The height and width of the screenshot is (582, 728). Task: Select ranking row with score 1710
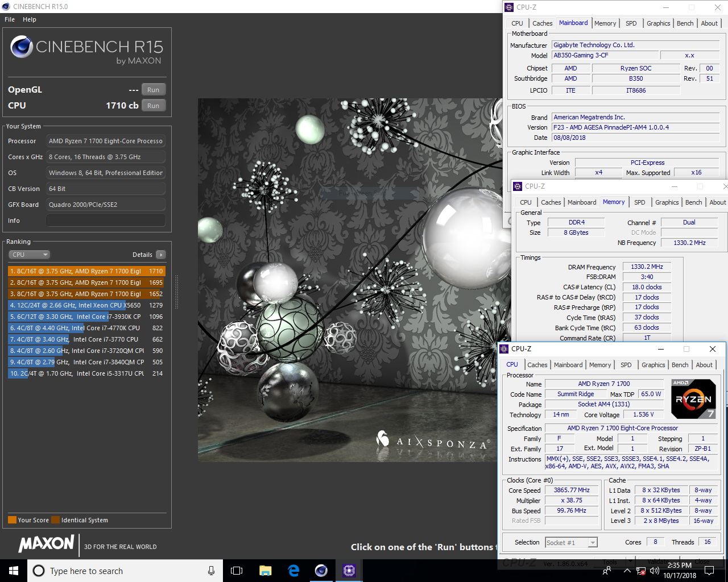[x=86, y=271]
